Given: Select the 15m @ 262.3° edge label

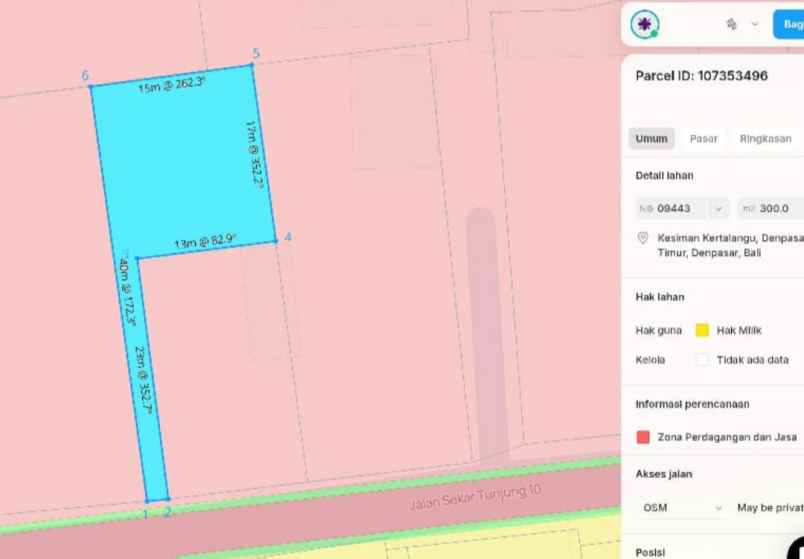Looking at the screenshot, I should (172, 86).
